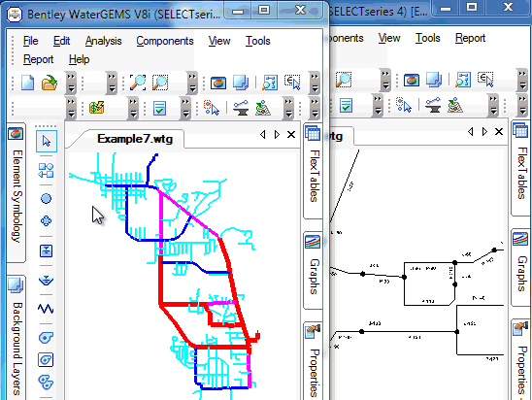Expand overflow arrow beside back window Validate icon
The width and height of the screenshot is (532, 400).
pos(378,105)
